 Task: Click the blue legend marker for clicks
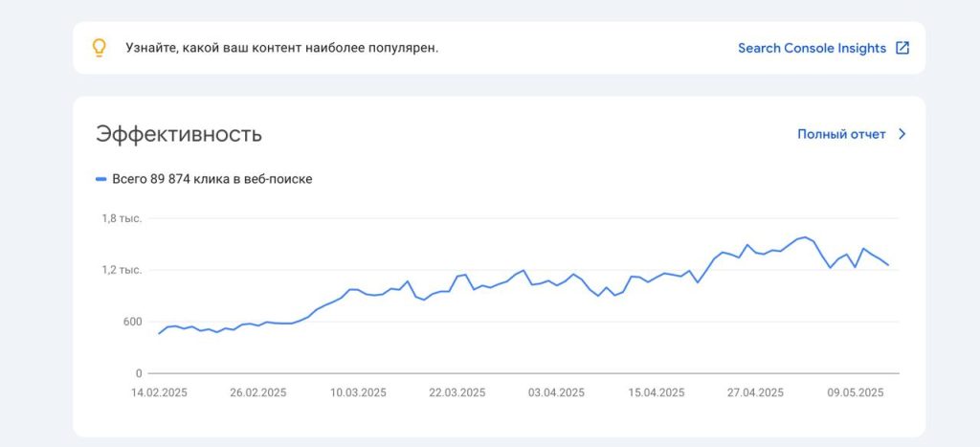100,179
